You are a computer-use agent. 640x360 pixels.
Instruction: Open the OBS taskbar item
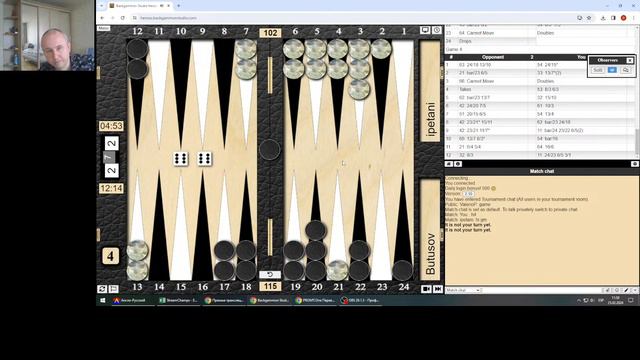[360, 300]
